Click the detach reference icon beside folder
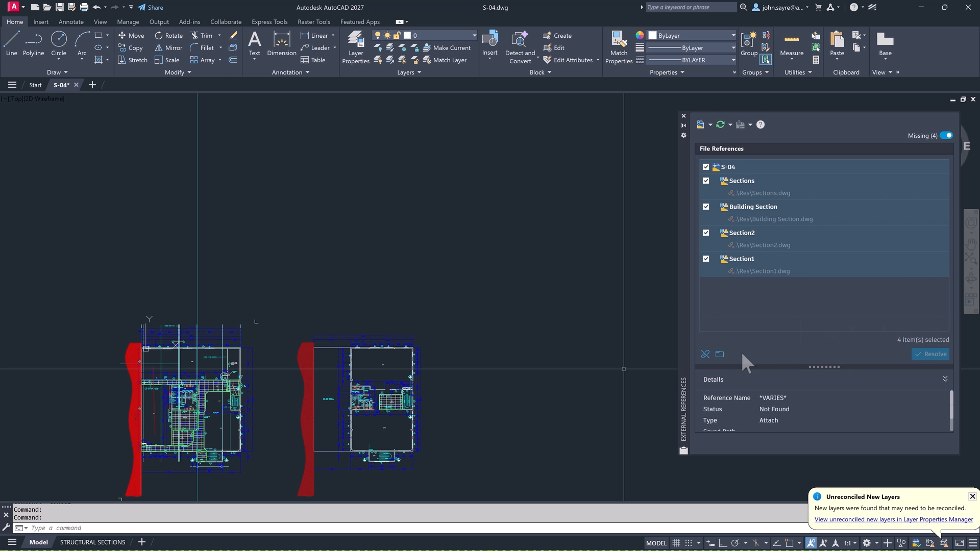980x551 pixels. pos(705,354)
